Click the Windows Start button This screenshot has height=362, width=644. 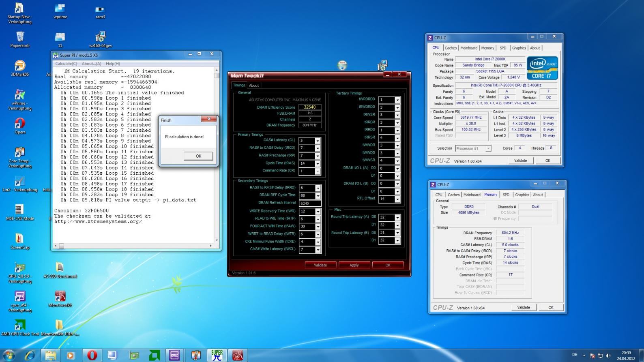coord(9,356)
